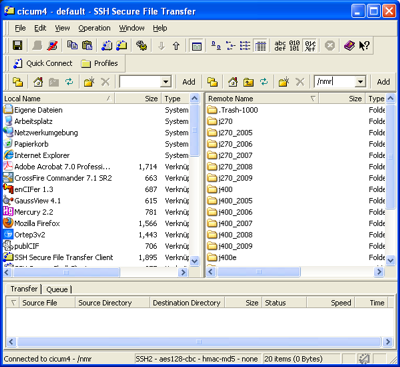Screen dimensions: 400x367
Task: Go to remote home folder icon
Action: 233,82
